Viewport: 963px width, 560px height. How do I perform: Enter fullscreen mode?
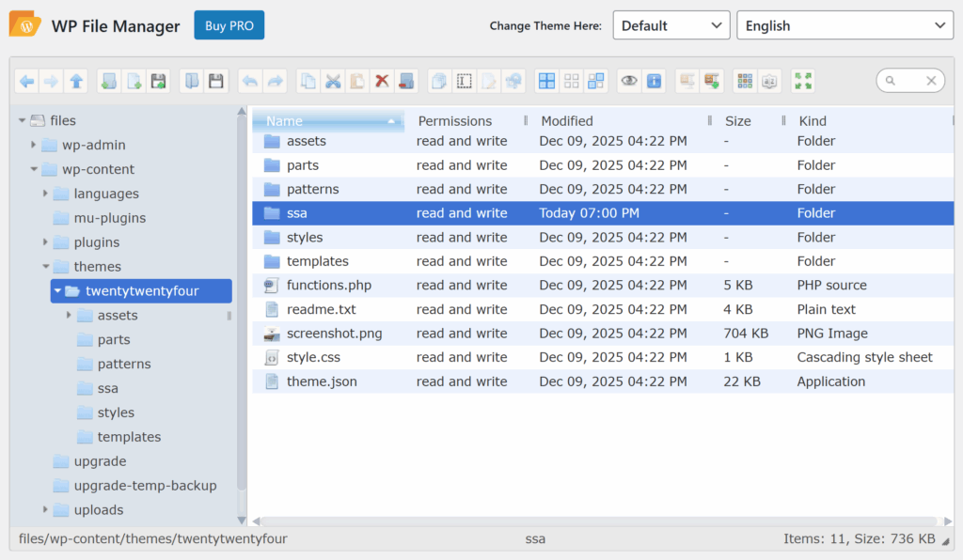(x=802, y=81)
